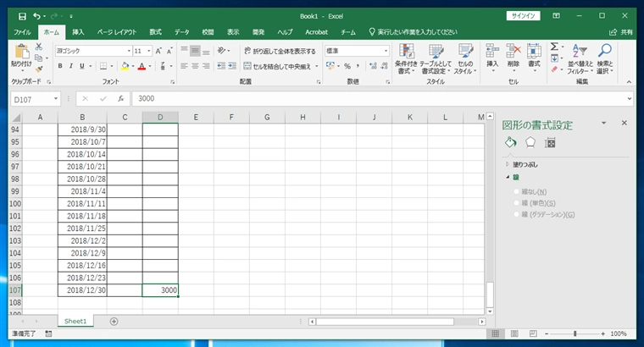Open Size & Properties icon in format pane
The height and width of the screenshot is (347, 644).
(x=550, y=142)
